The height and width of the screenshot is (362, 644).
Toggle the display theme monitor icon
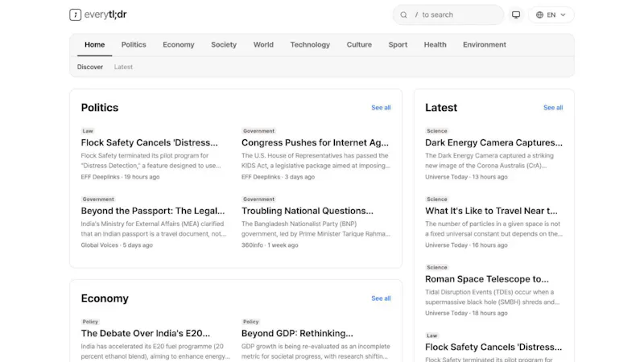516,14
